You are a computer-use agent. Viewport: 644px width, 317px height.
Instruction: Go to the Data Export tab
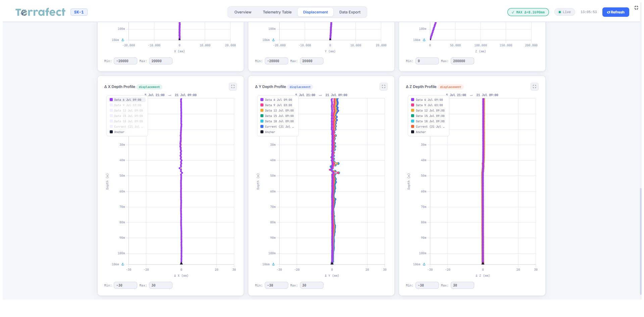pyautogui.click(x=350, y=12)
